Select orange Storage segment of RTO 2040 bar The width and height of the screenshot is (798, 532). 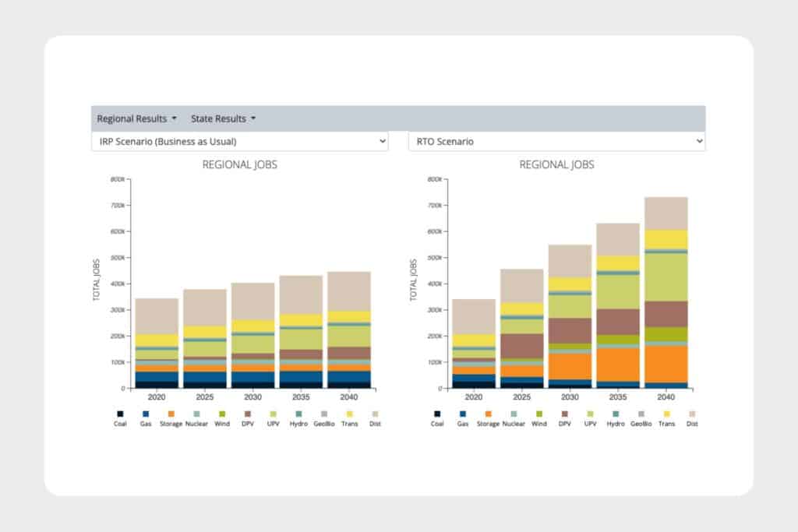click(666, 363)
